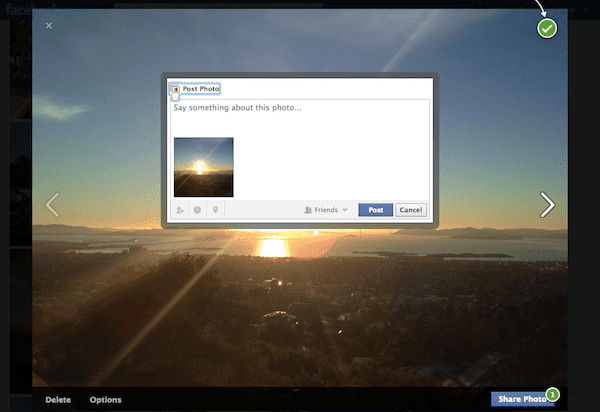Cancel the Post Photo dialog
The image size is (600, 412).
(411, 210)
